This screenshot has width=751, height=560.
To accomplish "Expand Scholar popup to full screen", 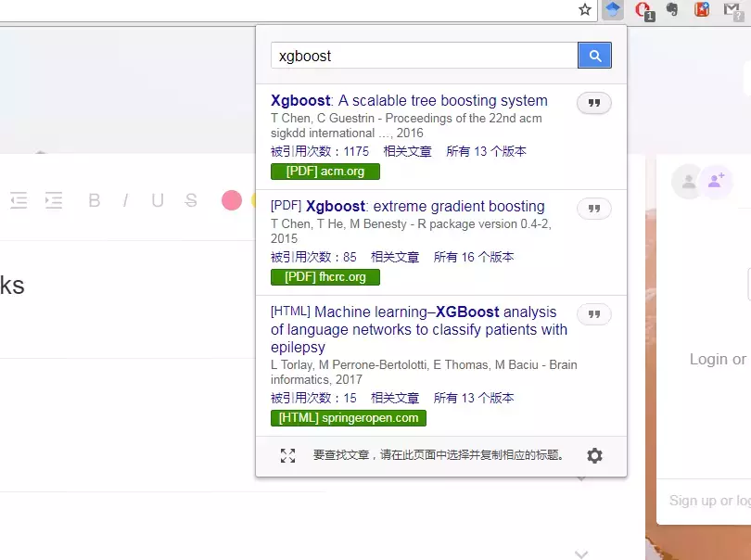I will (x=287, y=455).
